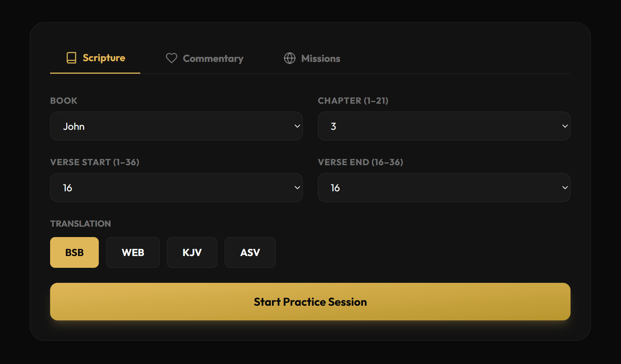Click the heart icon beside Commentary
621x364 pixels.
(171, 58)
